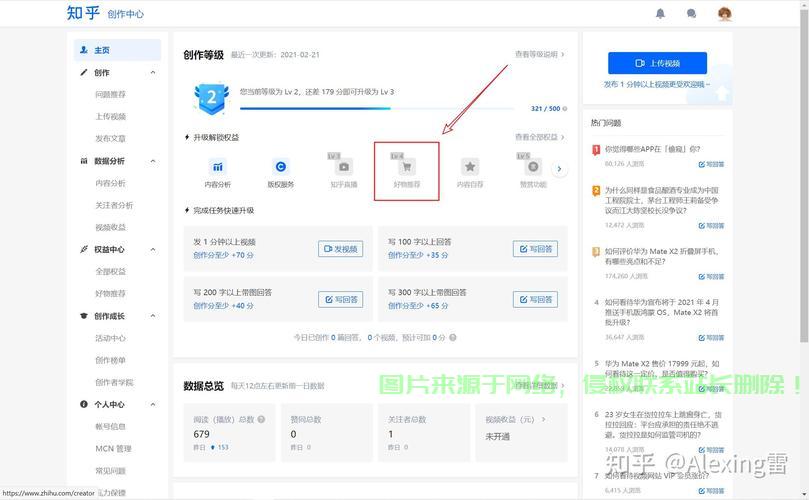The height and width of the screenshot is (500, 809).
Task: Click the 酿酒专业 工程院士 hot question
Action: pyautogui.click(x=661, y=200)
